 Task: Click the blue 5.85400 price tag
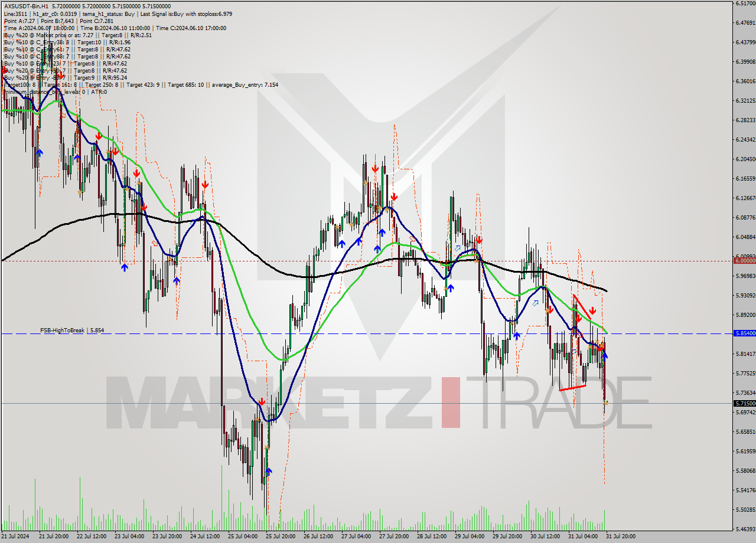[x=744, y=333]
